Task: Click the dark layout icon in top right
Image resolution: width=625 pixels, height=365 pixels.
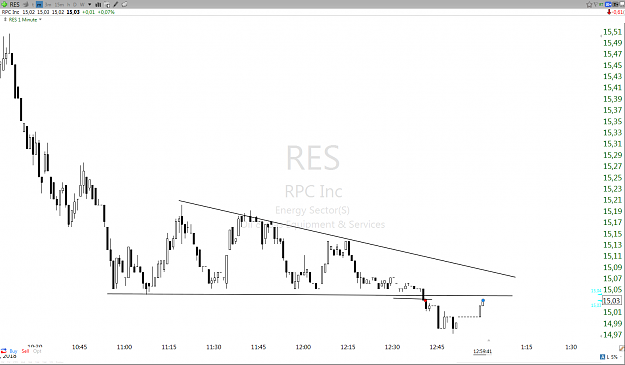Action: (615, 4)
